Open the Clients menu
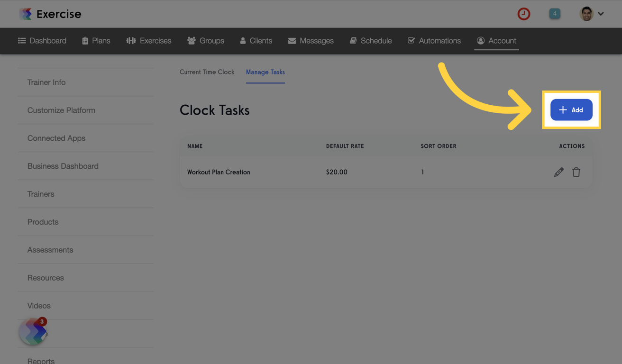This screenshot has height=364, width=622. point(256,41)
